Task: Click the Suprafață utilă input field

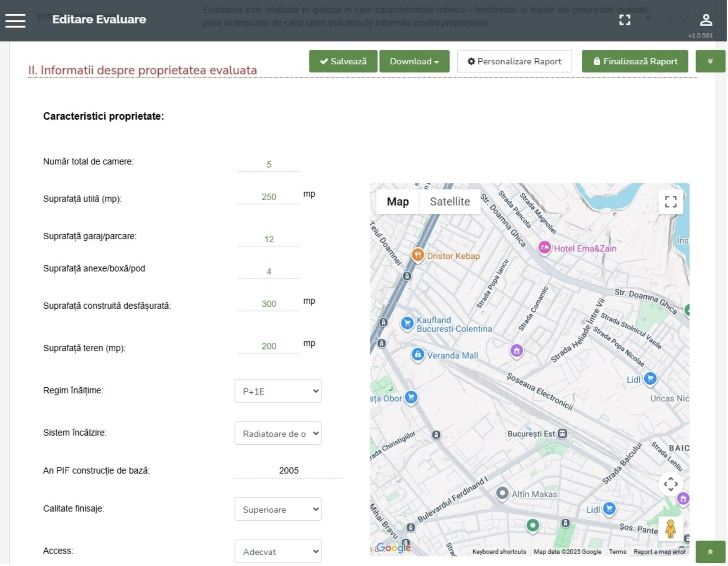Action: (268, 197)
